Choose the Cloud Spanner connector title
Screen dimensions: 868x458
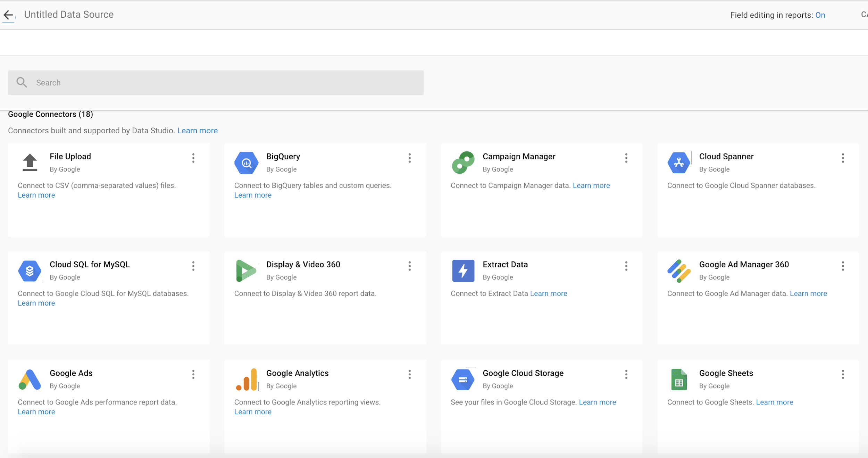726,157
